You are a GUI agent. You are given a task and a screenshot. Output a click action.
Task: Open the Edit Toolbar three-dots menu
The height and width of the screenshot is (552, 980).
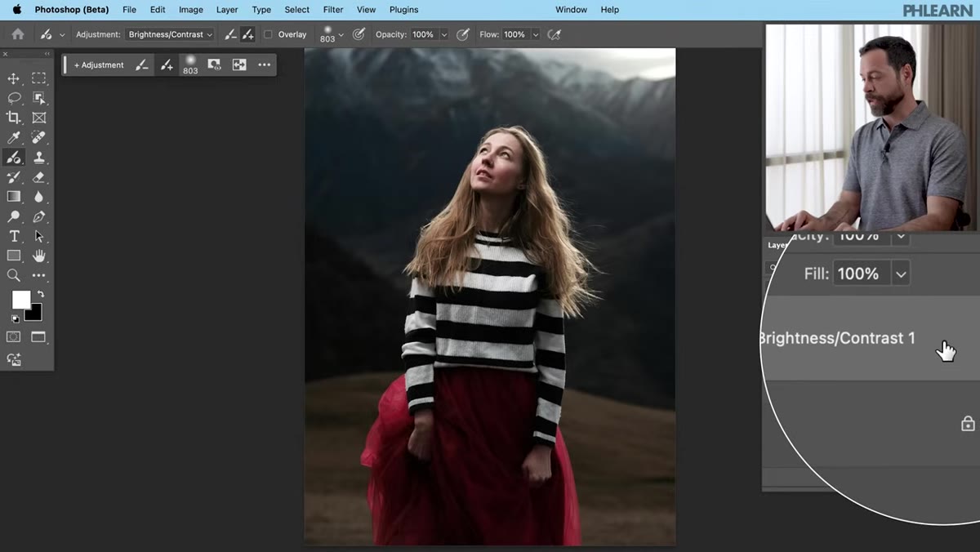pyautogui.click(x=38, y=275)
